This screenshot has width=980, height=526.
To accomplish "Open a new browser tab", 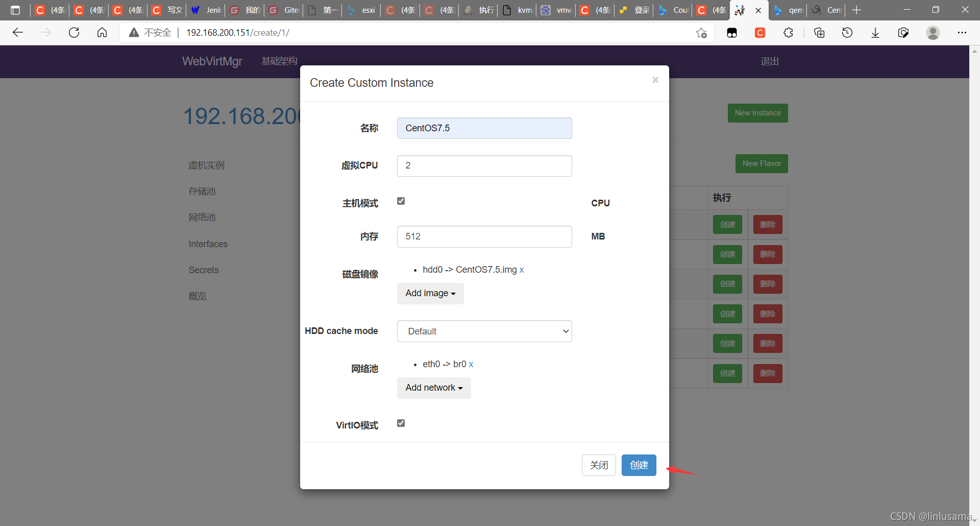I will point(856,10).
